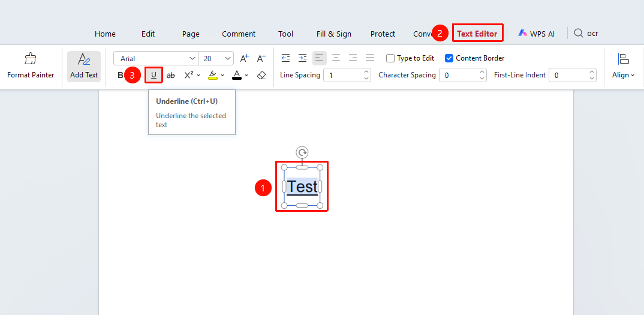
Task: Increase First-Line Indent value
Action: pos(591,72)
